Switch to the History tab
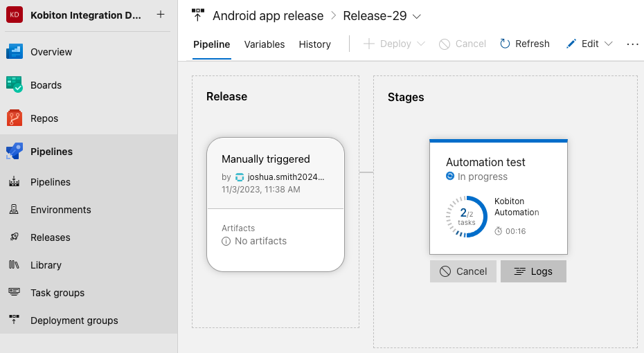 tap(314, 44)
